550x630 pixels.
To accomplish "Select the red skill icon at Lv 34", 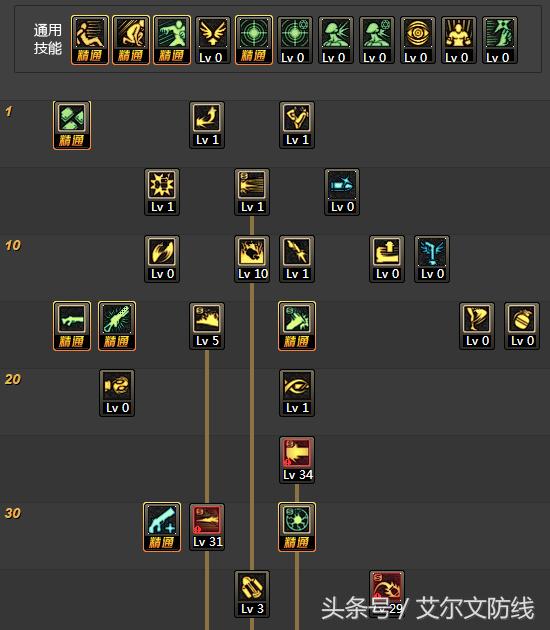I will click(x=297, y=460).
